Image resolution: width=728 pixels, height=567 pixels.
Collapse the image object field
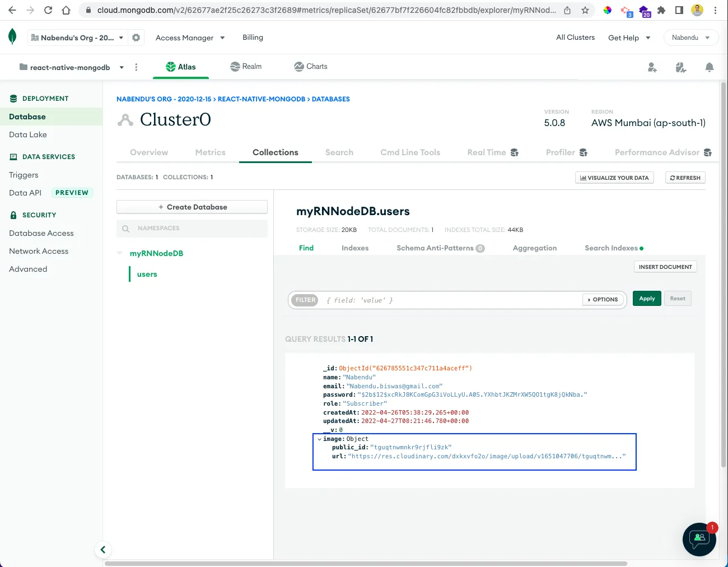(319, 439)
